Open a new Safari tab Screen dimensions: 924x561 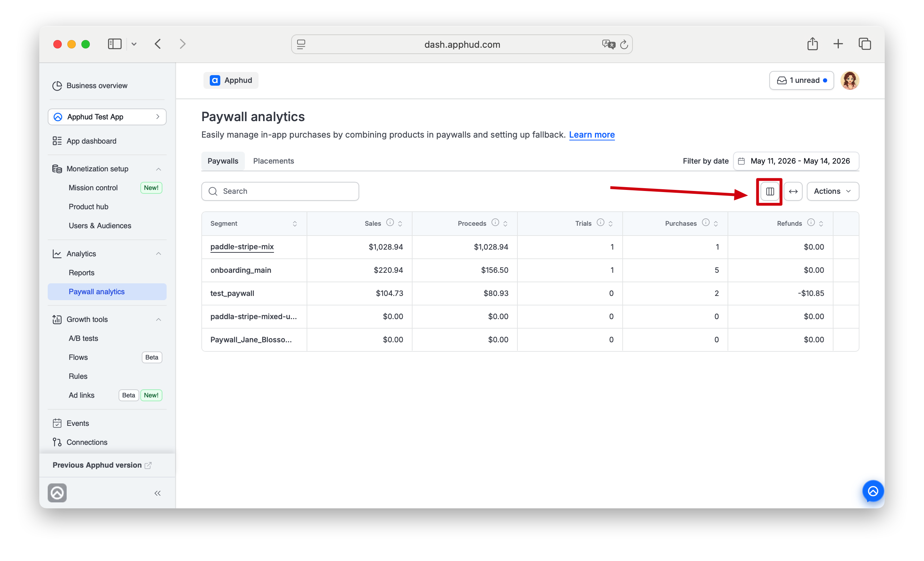pyautogui.click(x=838, y=44)
